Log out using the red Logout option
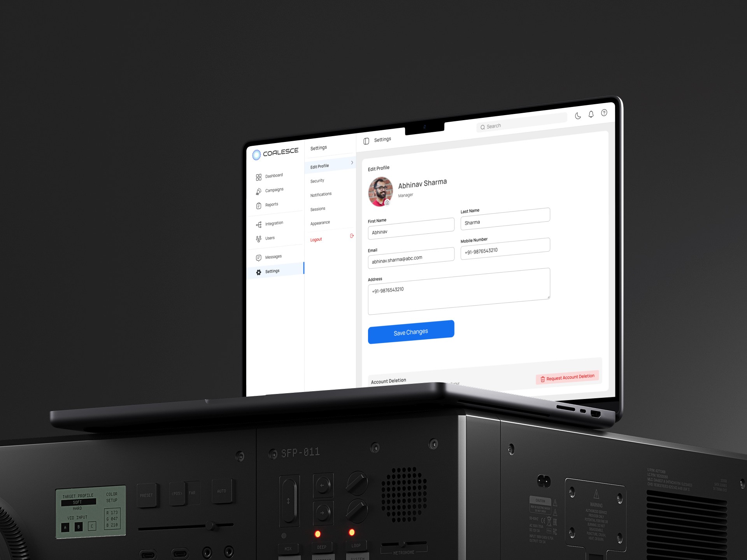747x560 pixels. 316,239
